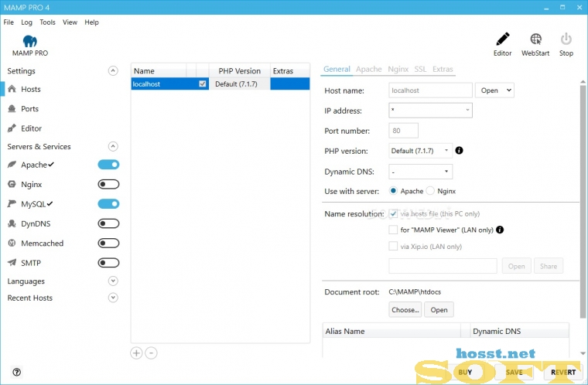
Task: Toggle the Apache server switch
Action: tap(109, 165)
